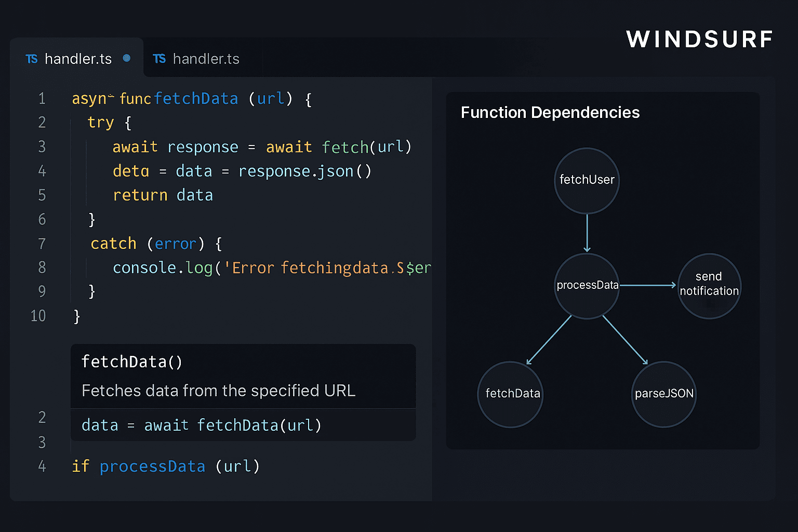
Task: Select the fetchUser node in the dependency graph
Action: [587, 180]
